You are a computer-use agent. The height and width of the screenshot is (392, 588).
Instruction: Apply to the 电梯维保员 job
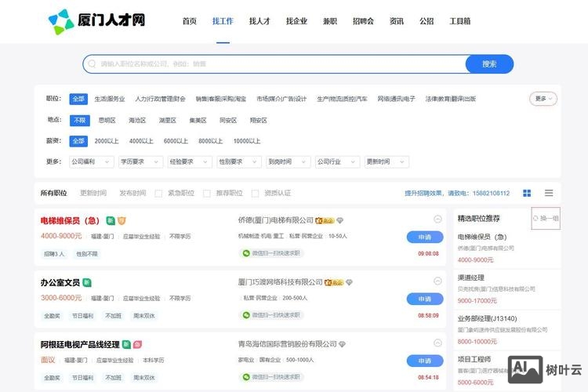click(425, 237)
